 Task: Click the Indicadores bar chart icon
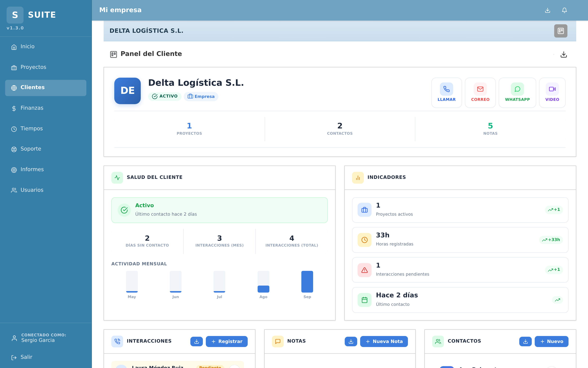tap(358, 178)
